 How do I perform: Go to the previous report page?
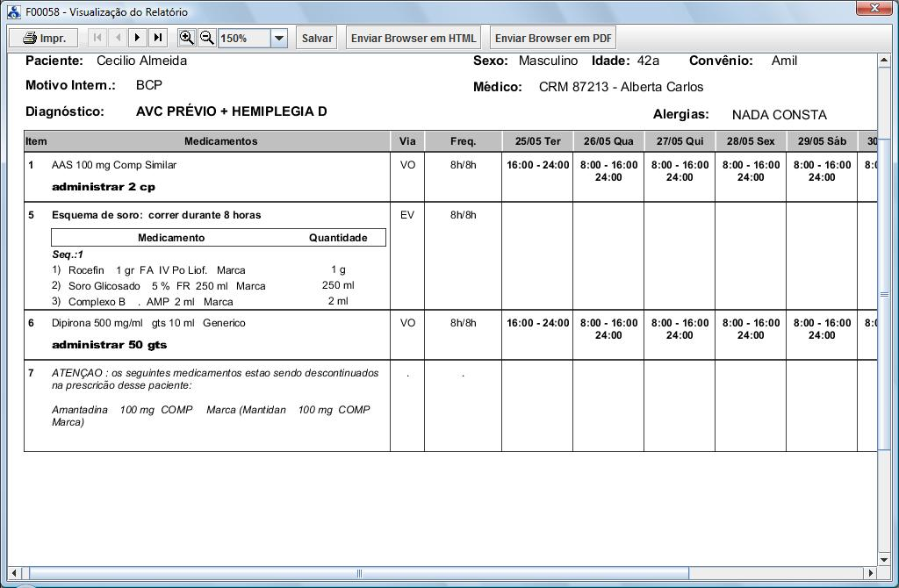click(x=118, y=38)
